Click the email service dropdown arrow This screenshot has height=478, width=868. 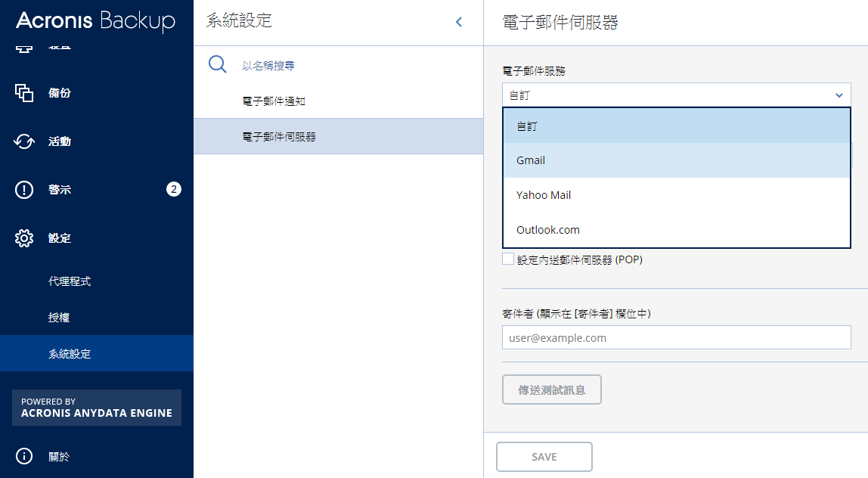(839, 95)
